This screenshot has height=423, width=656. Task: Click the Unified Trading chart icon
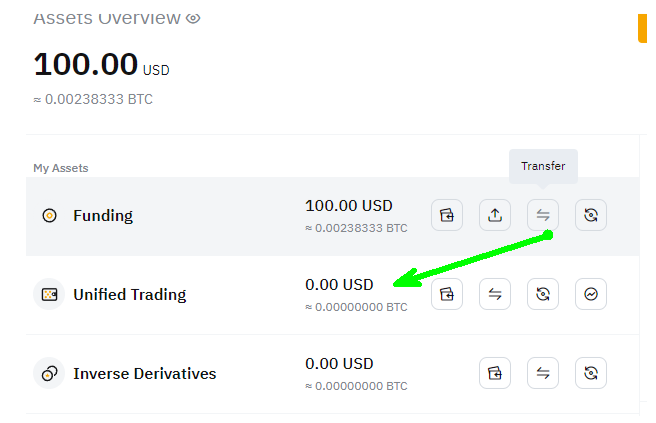tap(591, 294)
